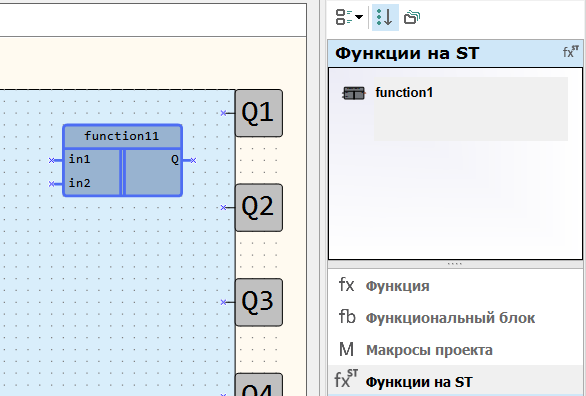Click the function1 block icon
The height and width of the screenshot is (396, 586).
click(x=354, y=93)
